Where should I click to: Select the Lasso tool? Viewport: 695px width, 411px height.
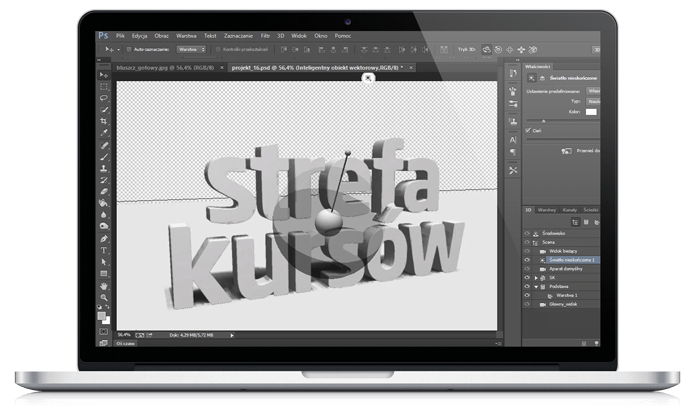104,98
